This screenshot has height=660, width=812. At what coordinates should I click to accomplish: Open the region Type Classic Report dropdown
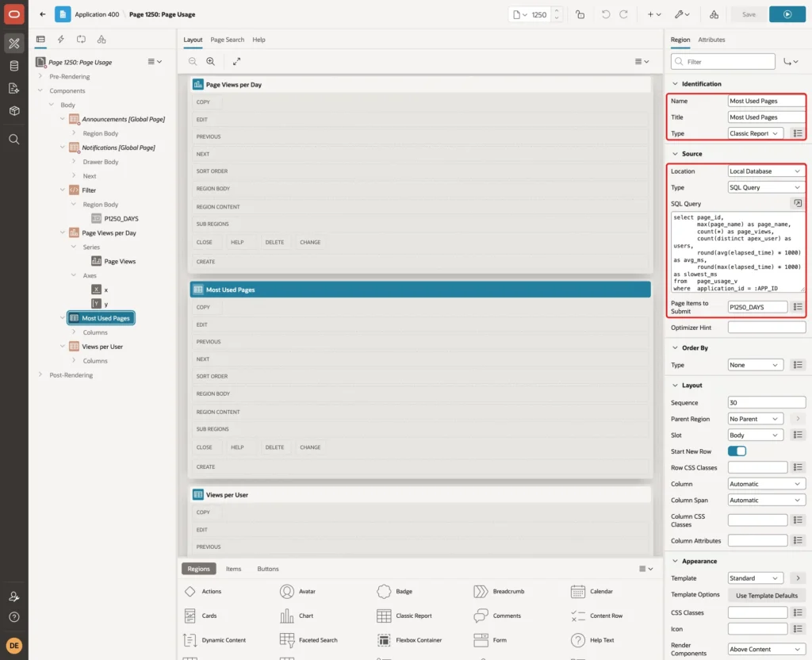(756, 133)
